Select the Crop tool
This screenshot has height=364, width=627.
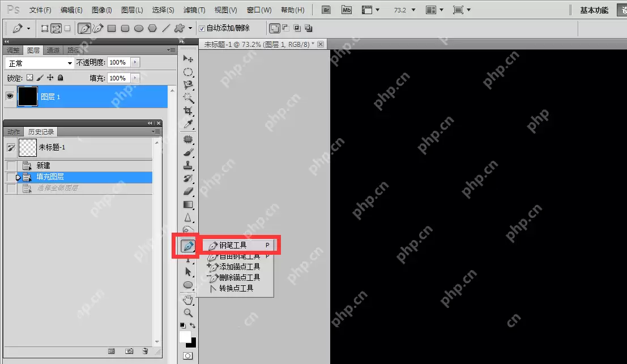pos(188,110)
